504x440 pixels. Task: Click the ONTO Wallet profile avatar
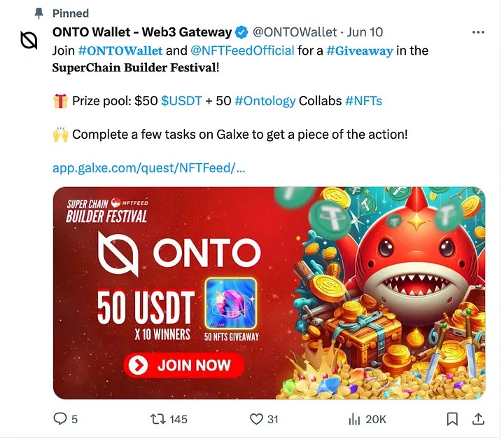coord(29,41)
